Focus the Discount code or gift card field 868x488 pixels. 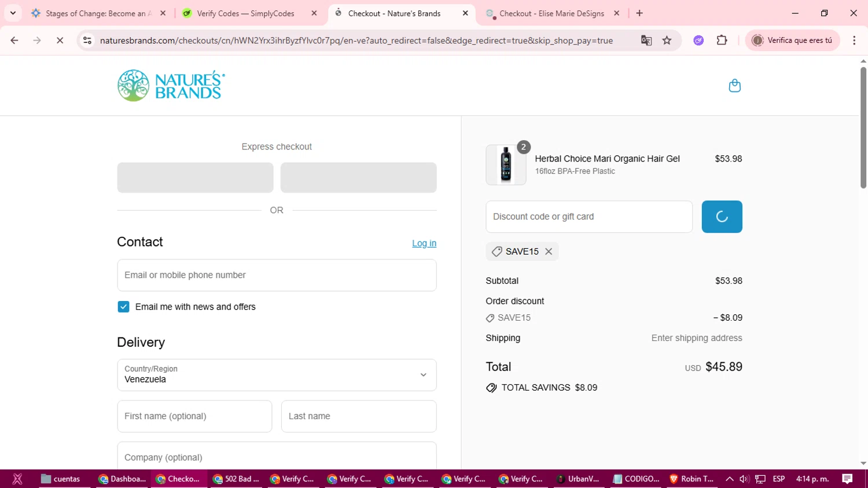click(x=589, y=217)
